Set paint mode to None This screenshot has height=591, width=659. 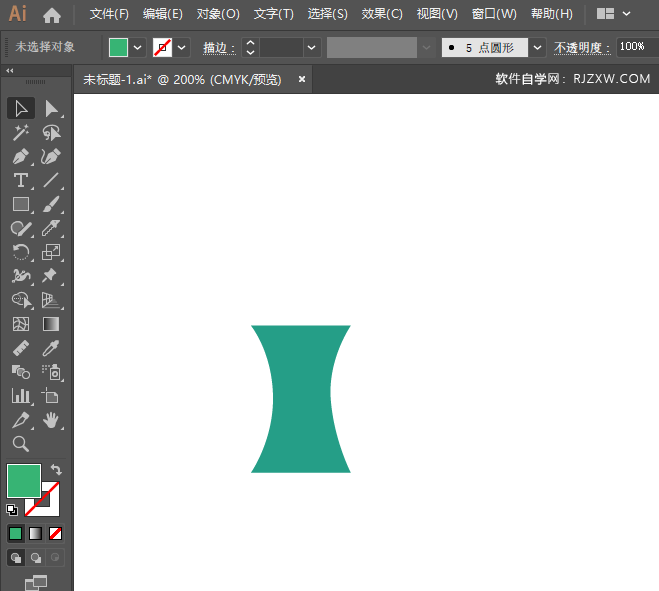[55, 533]
